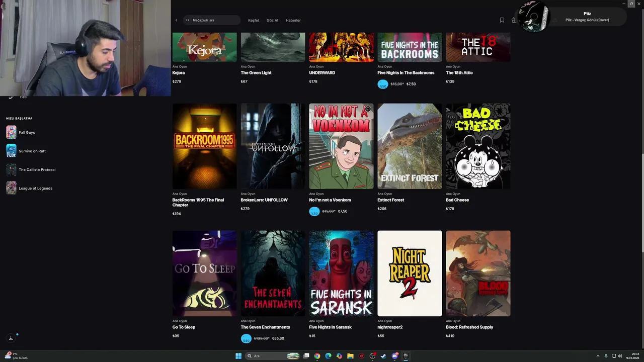The height and width of the screenshot is (362, 644).
Task: Click volume icon in system tray
Action: pyautogui.click(x=619, y=356)
